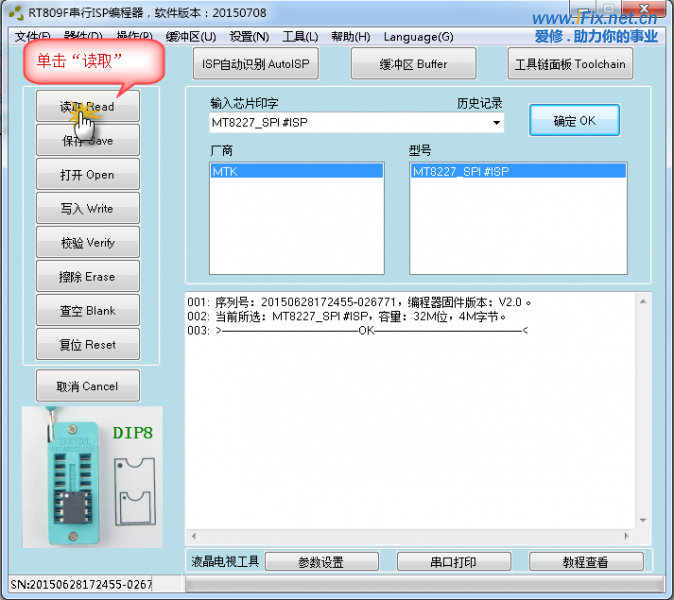Confirm chip selection with 确定 OK
Image resolution: width=674 pixels, height=600 pixels.
(x=574, y=121)
